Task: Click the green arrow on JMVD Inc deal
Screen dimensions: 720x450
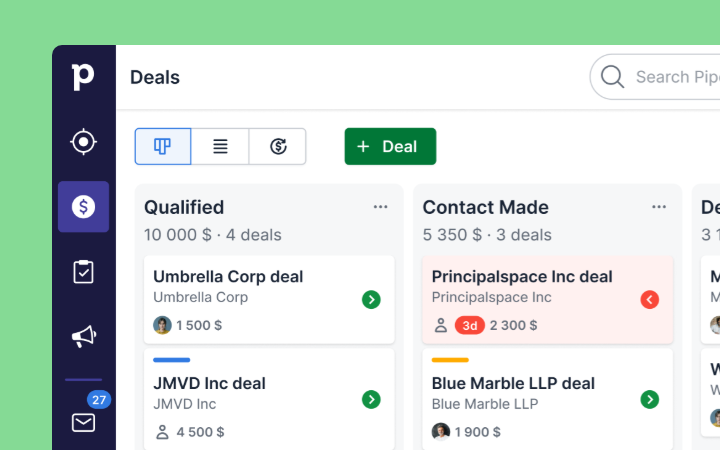Action: pyautogui.click(x=371, y=400)
